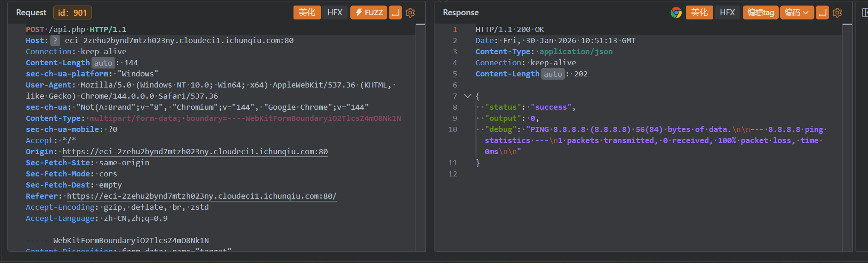Open the Referer URL link
The height and width of the screenshot is (263, 868).
(202, 196)
